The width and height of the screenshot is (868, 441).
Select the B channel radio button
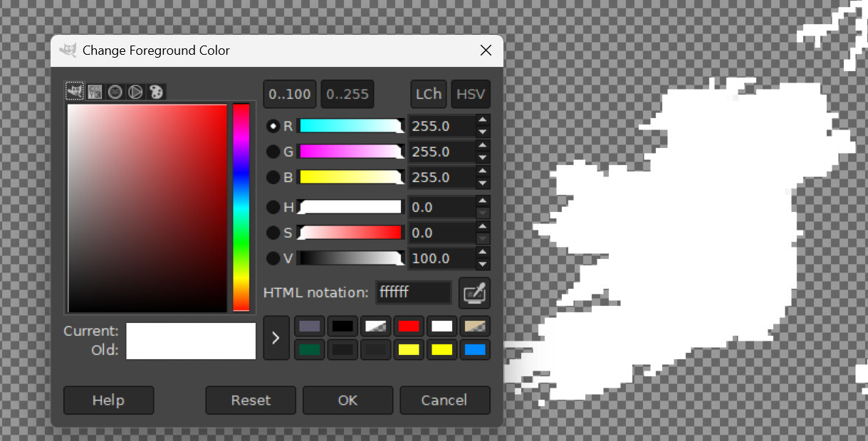tap(273, 177)
